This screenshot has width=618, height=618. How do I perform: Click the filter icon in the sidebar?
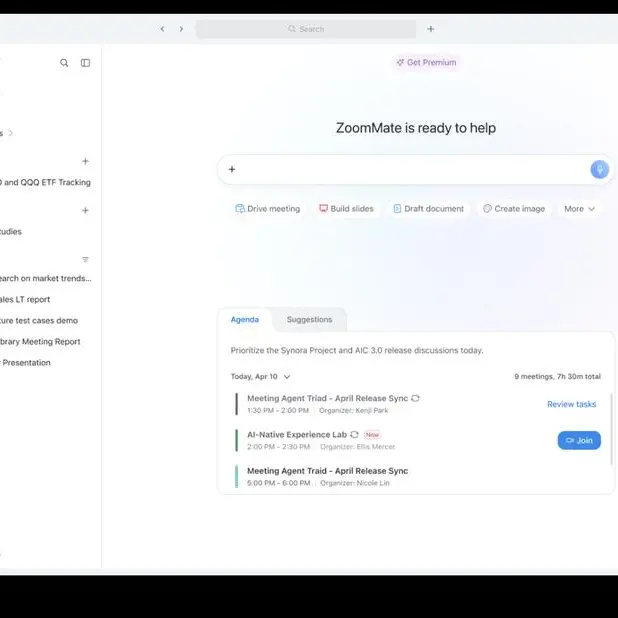click(85, 259)
